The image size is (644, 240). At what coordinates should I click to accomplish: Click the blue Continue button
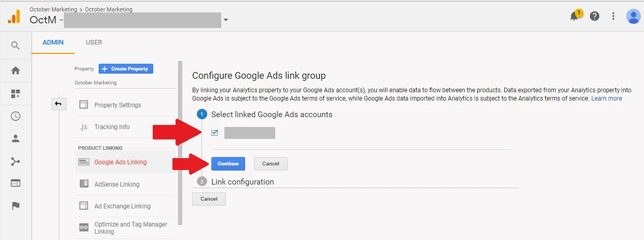pos(228,164)
